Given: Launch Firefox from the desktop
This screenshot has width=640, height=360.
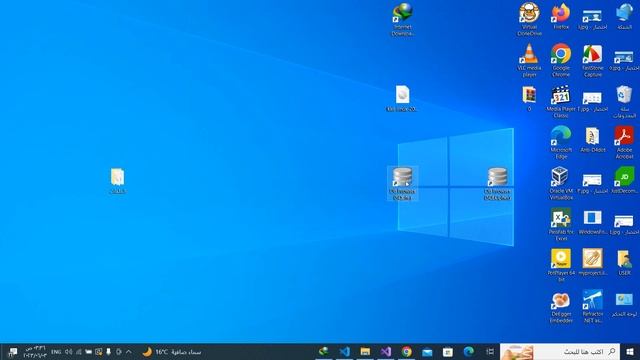Looking at the screenshot, I should pos(561,16).
